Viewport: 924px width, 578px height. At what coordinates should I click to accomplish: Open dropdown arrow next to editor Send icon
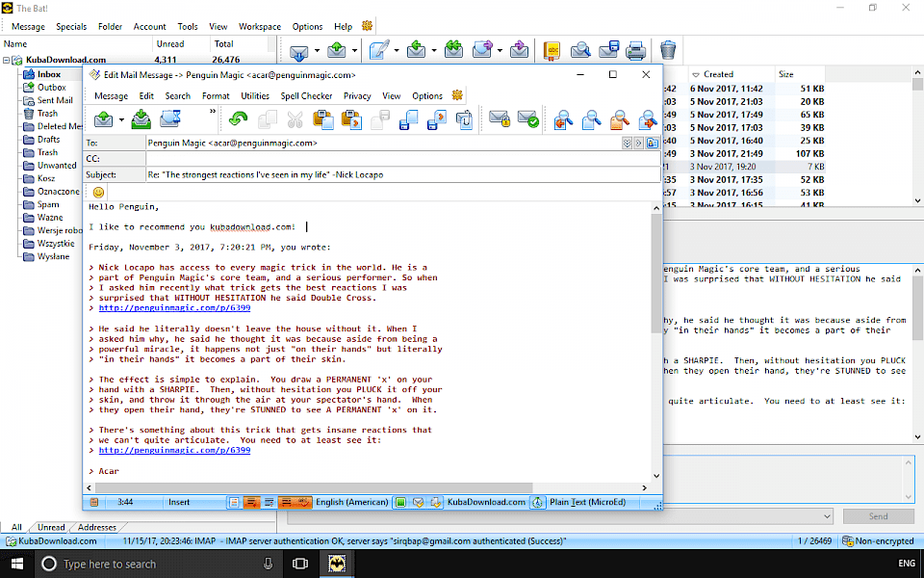tap(121, 119)
